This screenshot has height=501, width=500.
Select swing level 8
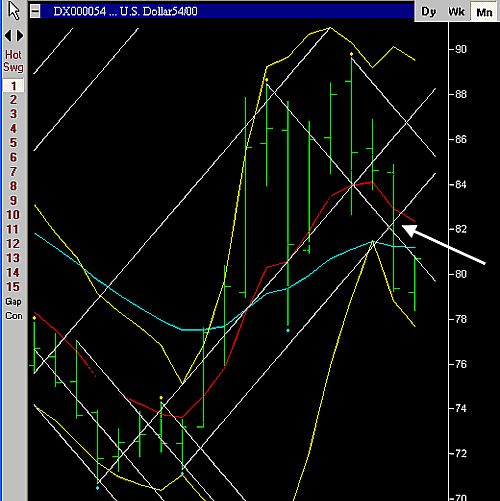click(x=13, y=186)
